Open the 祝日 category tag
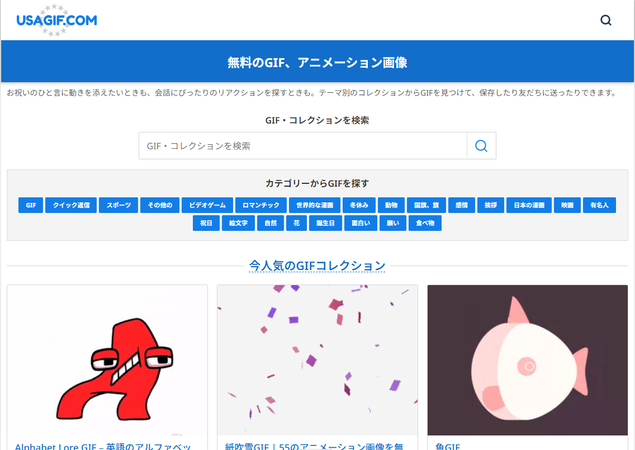635x450 pixels. point(206,223)
